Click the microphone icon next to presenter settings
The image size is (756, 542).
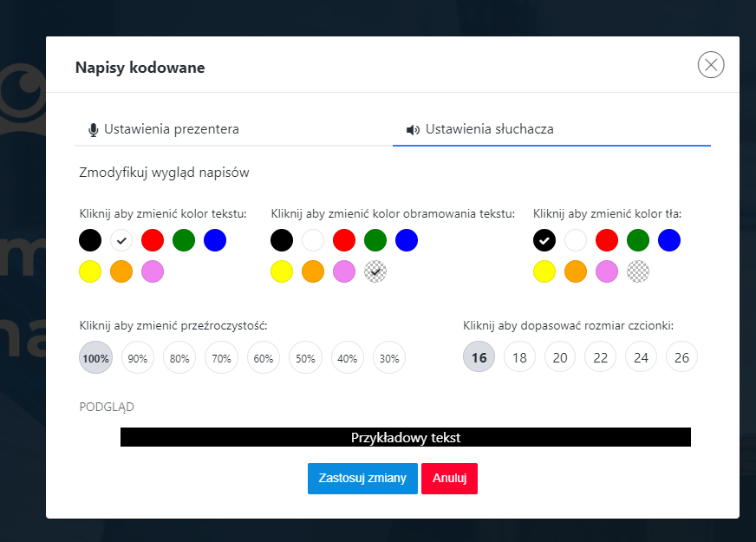pos(93,128)
